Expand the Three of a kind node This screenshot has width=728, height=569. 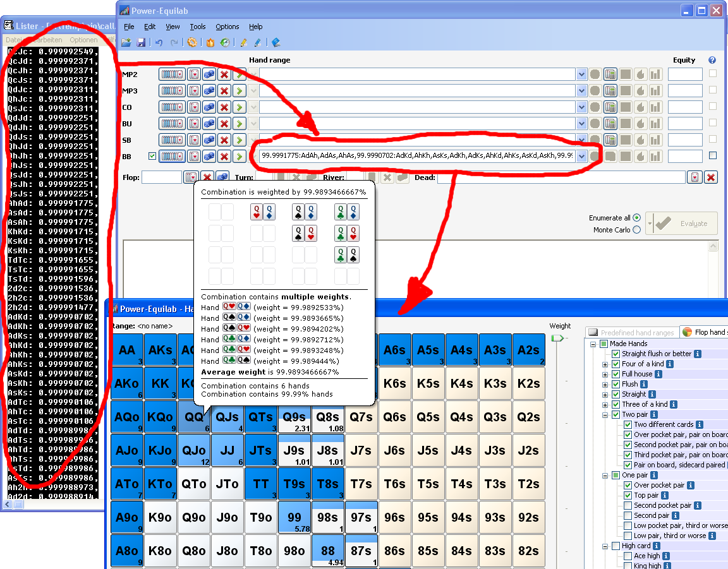coord(605,405)
